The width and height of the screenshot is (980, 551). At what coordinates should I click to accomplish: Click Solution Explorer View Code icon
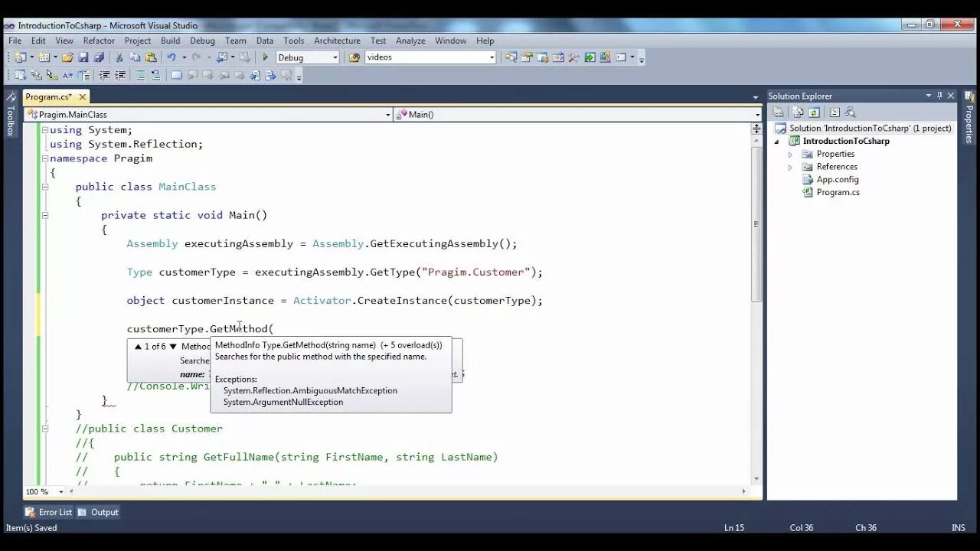[835, 112]
